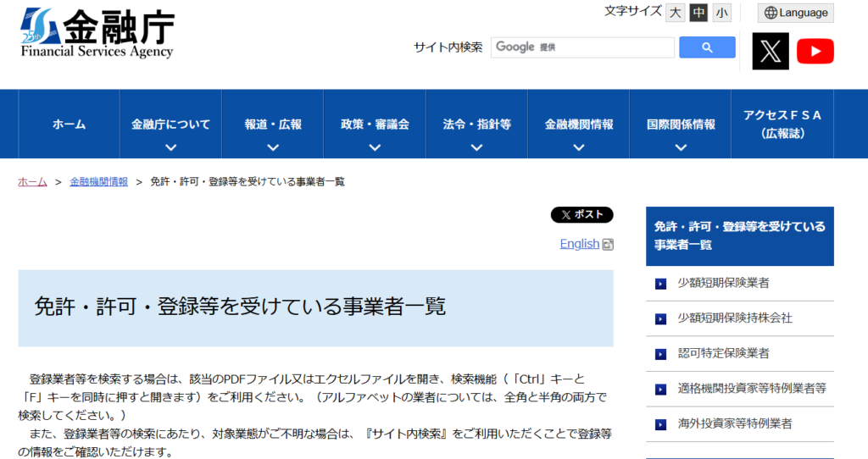Set text size to 小 (small)

pos(721,13)
